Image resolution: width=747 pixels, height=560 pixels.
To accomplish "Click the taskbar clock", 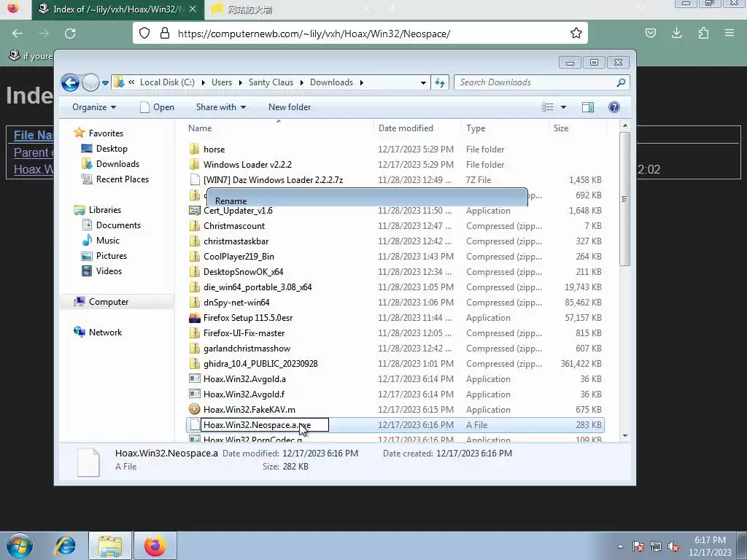I will pyautogui.click(x=710, y=546).
